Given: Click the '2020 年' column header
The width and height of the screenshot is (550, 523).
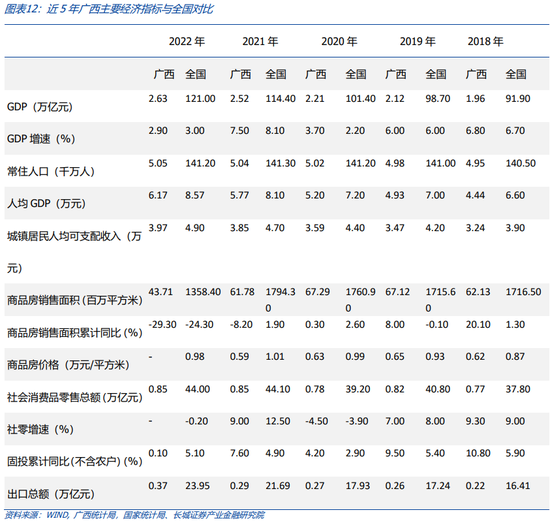Looking at the screenshot, I should (x=339, y=41).
